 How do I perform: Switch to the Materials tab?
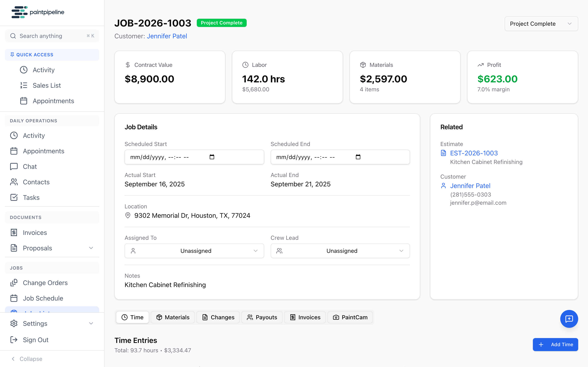click(x=173, y=317)
